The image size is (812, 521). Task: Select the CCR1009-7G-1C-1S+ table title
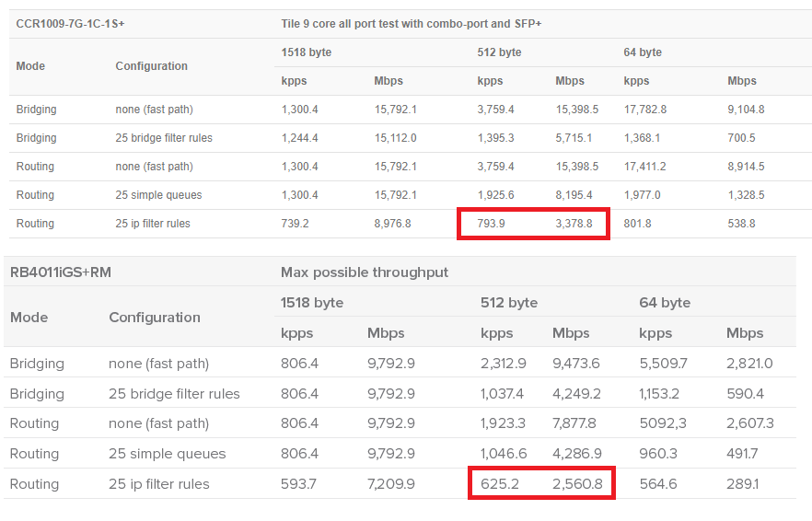click(70, 24)
